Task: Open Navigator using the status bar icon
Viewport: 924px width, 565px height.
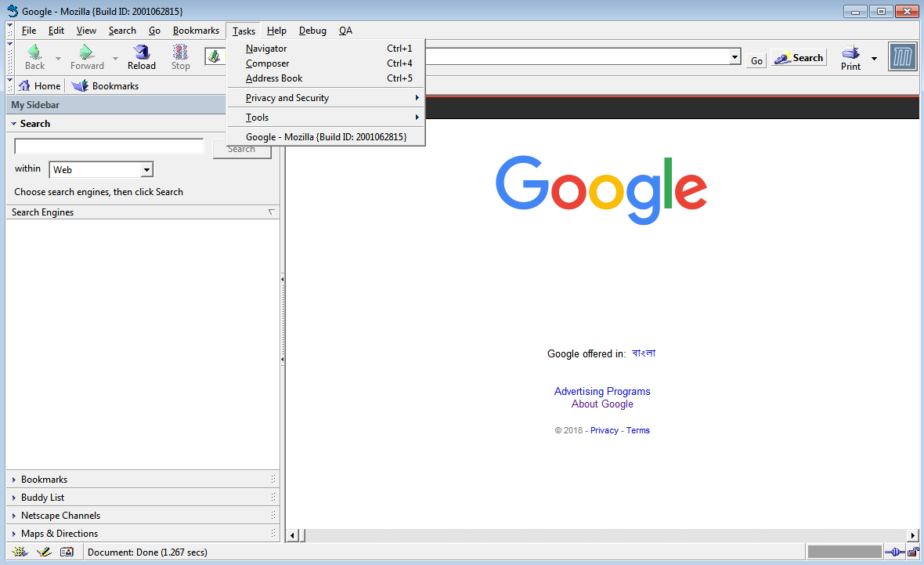Action: coord(19,552)
